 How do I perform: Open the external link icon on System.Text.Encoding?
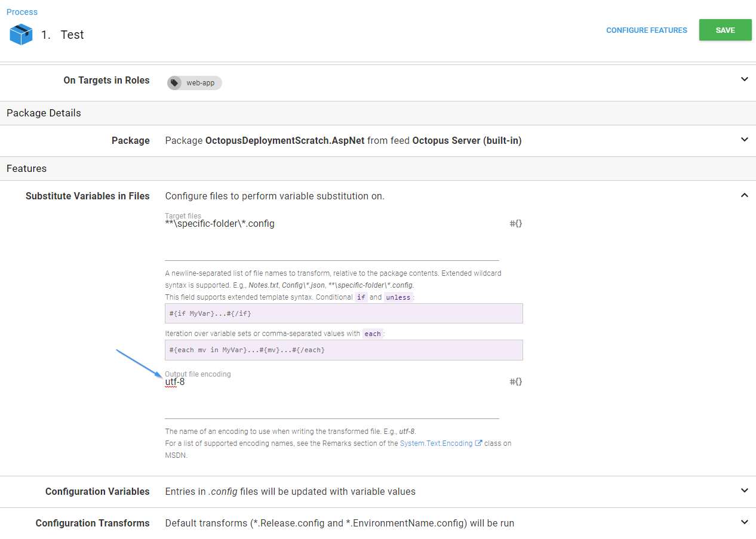click(x=477, y=443)
